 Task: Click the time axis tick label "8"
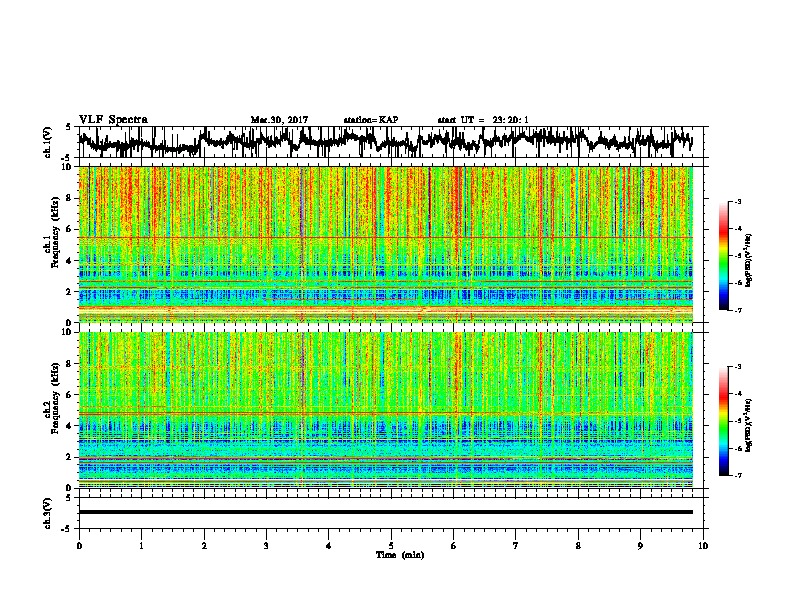point(578,546)
